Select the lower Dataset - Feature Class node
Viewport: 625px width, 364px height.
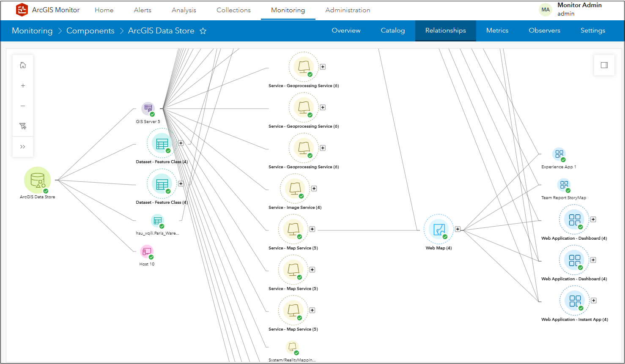[x=162, y=184]
